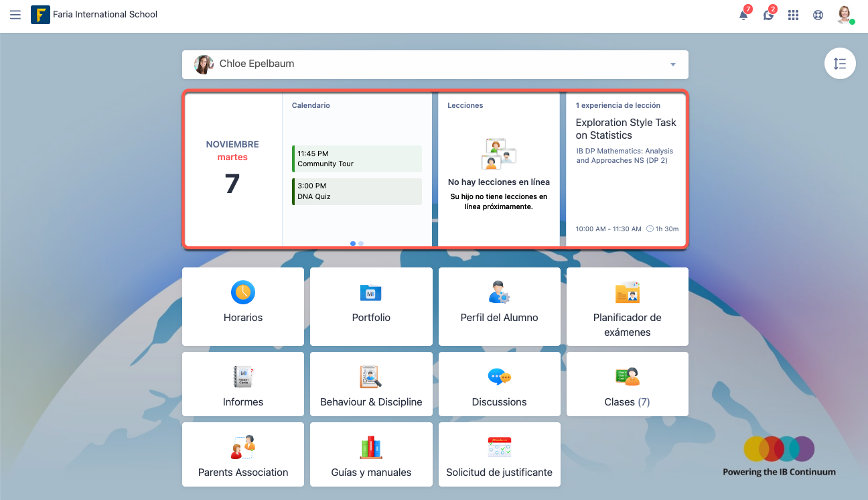
Task: Open the Horarios clock tile
Action: 243,306
